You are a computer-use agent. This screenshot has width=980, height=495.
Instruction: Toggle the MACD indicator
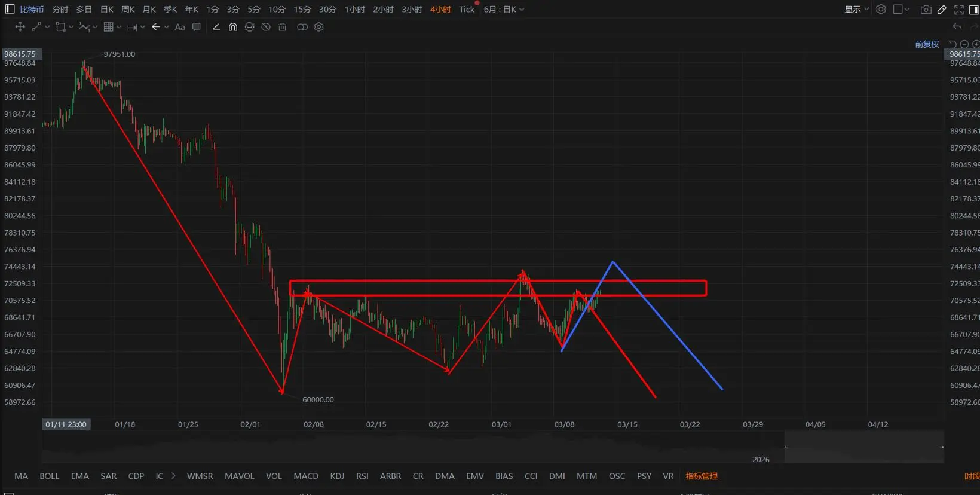(x=306, y=476)
